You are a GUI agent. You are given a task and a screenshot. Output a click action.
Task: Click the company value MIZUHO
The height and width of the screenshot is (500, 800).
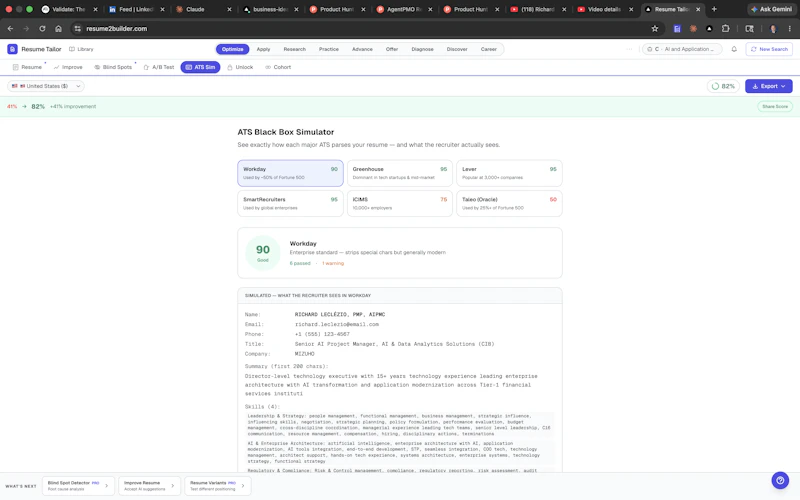pos(305,354)
